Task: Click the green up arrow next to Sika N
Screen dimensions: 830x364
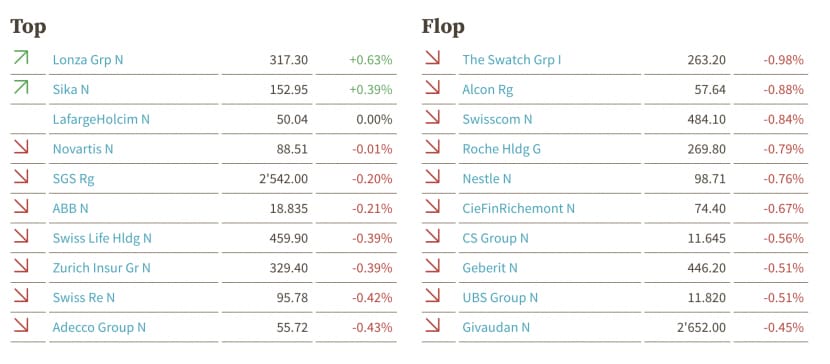Action: 21,87
